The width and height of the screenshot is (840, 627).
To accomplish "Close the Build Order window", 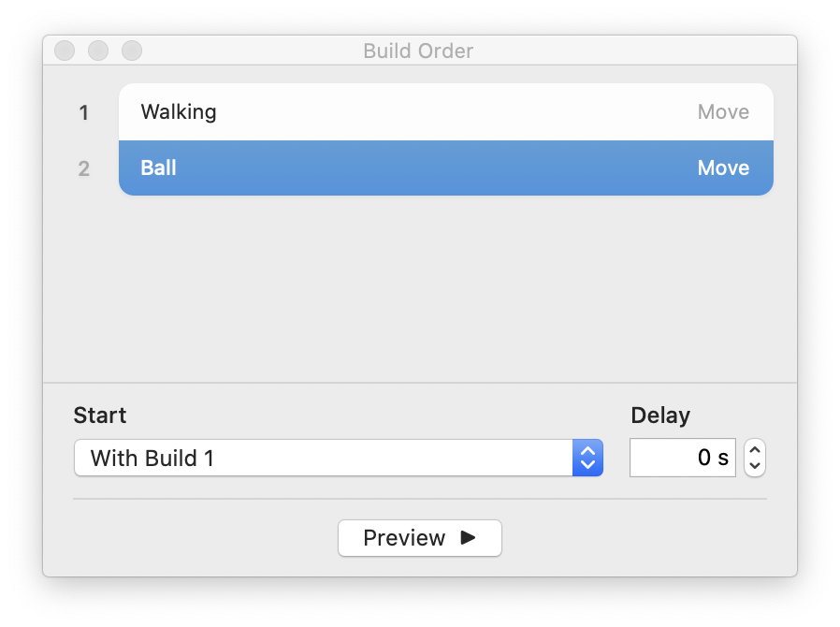I will tap(65, 51).
